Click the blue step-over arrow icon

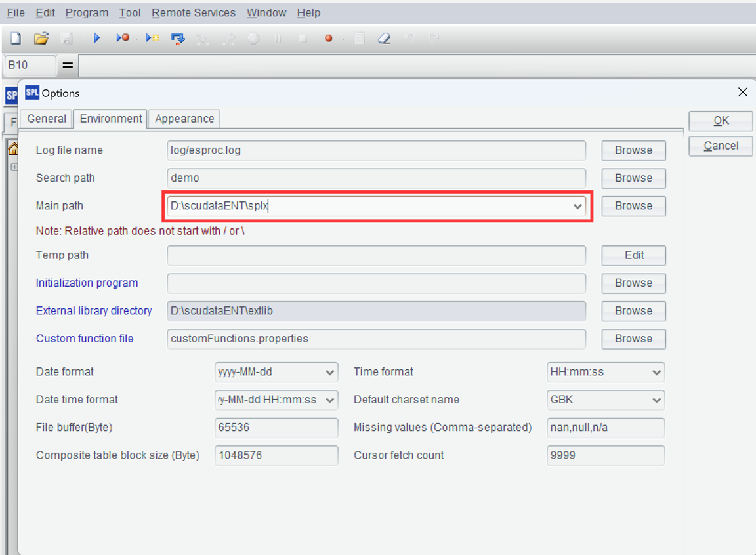[x=178, y=39]
